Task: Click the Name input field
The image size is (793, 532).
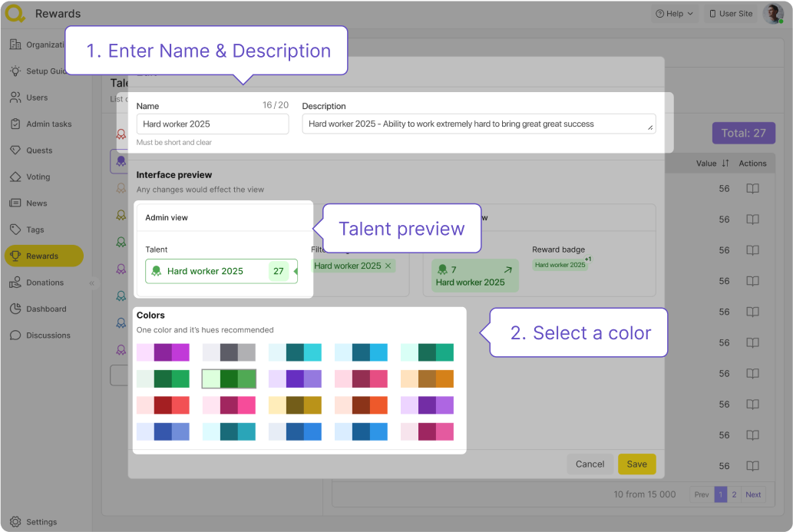Action: (213, 124)
